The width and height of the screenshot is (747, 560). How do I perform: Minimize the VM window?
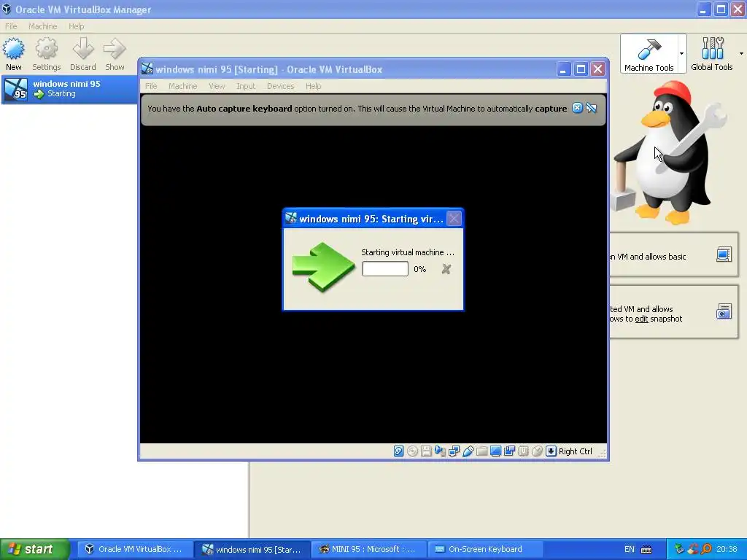tap(564, 69)
